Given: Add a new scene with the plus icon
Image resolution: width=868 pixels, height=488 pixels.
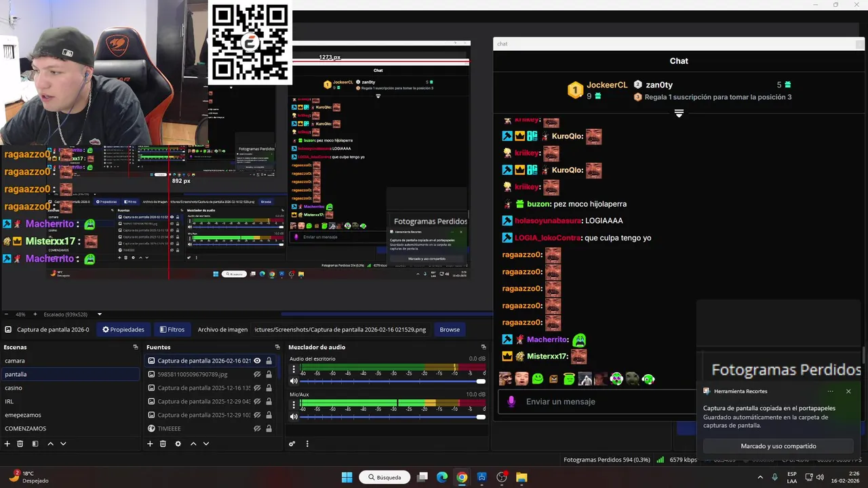Looking at the screenshot, I should (7, 444).
